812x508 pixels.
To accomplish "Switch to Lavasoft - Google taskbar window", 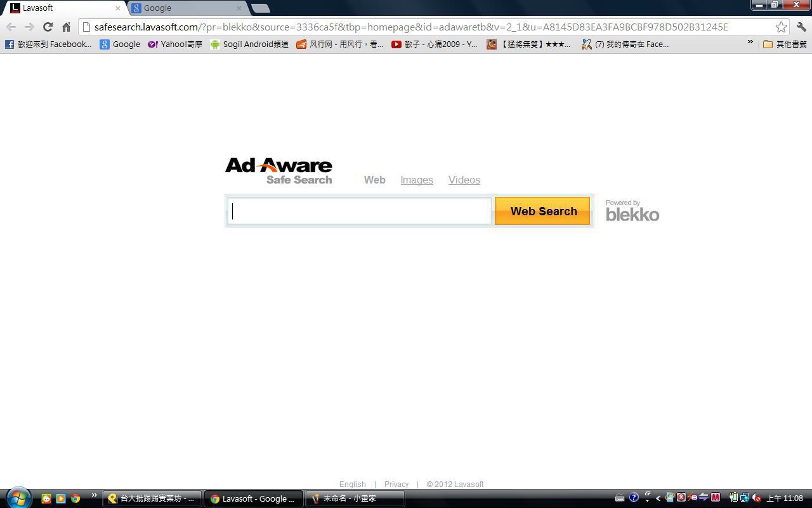I will pos(253,498).
